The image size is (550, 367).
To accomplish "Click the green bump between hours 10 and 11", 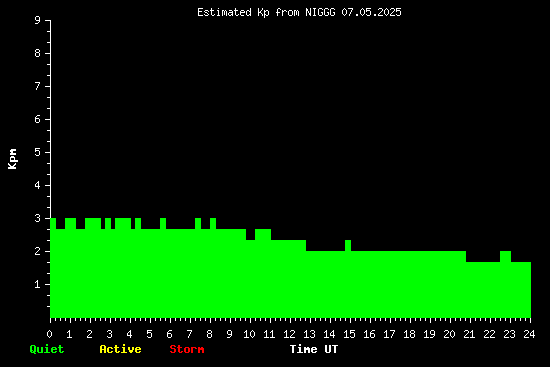I will 263,234.
